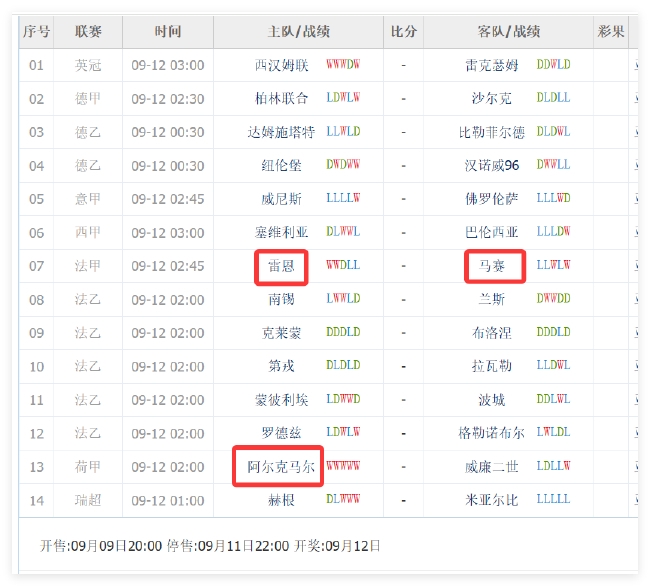Open home team 威尼斯
This screenshot has height=586, width=650.
281,199
